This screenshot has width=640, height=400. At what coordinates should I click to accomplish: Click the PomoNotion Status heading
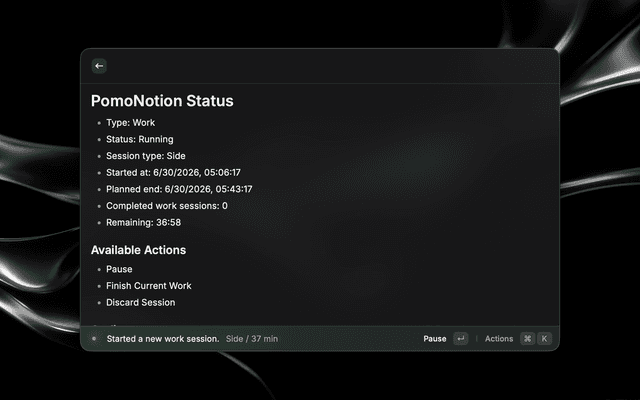coord(162,101)
